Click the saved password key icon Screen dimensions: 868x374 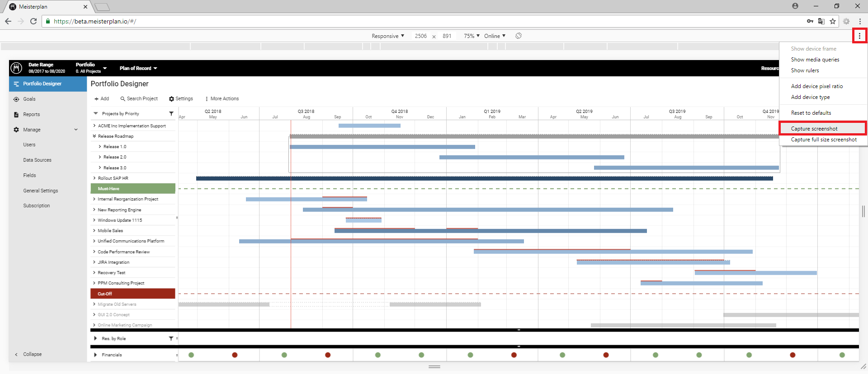click(810, 21)
